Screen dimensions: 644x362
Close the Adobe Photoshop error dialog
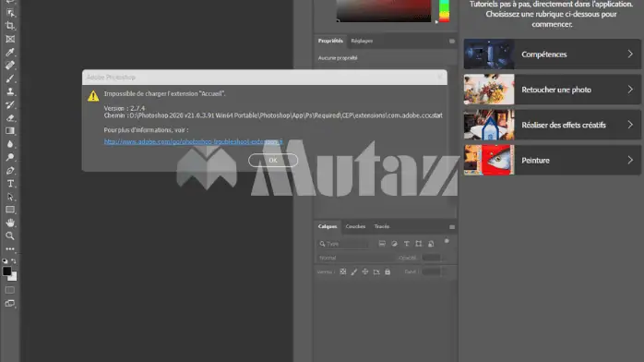click(x=440, y=77)
